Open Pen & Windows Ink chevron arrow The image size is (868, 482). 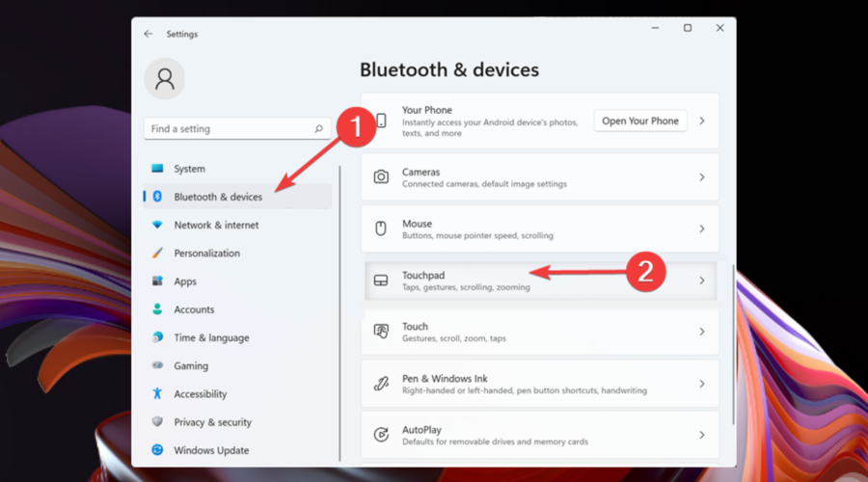point(702,384)
